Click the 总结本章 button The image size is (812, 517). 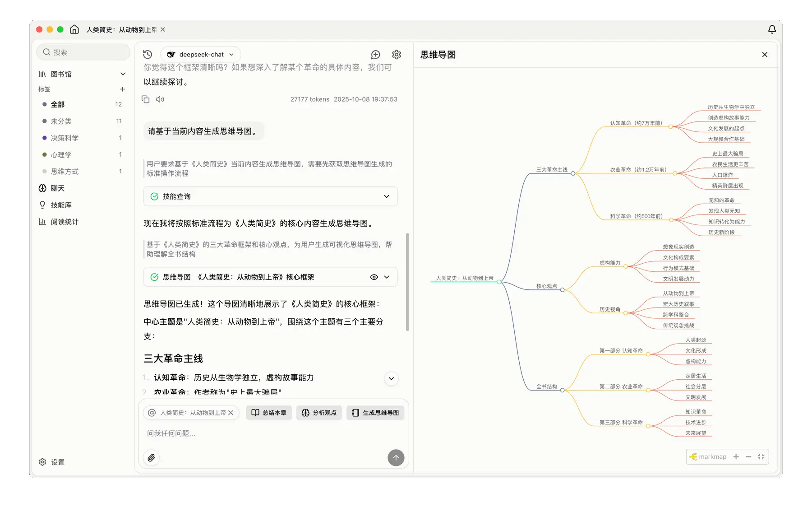click(269, 413)
